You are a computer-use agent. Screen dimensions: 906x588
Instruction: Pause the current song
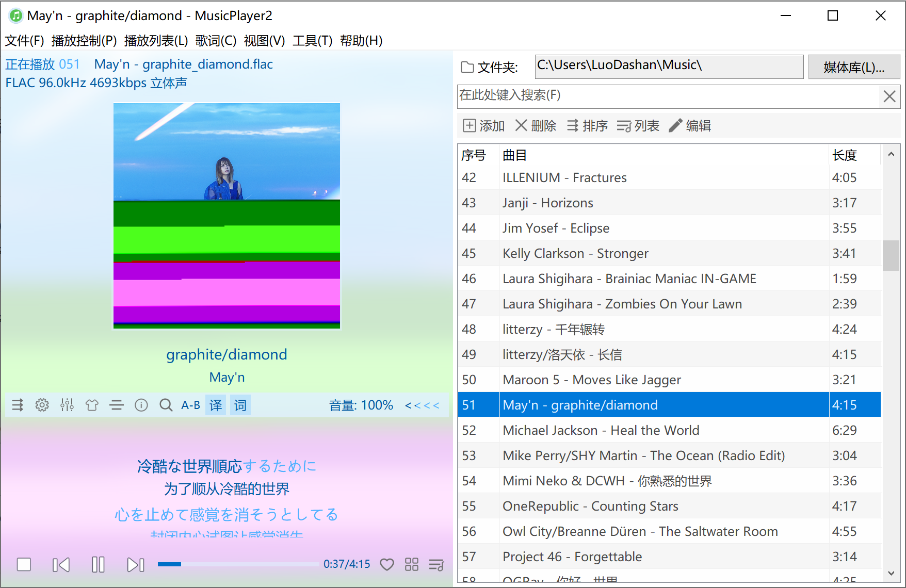pyautogui.click(x=98, y=565)
